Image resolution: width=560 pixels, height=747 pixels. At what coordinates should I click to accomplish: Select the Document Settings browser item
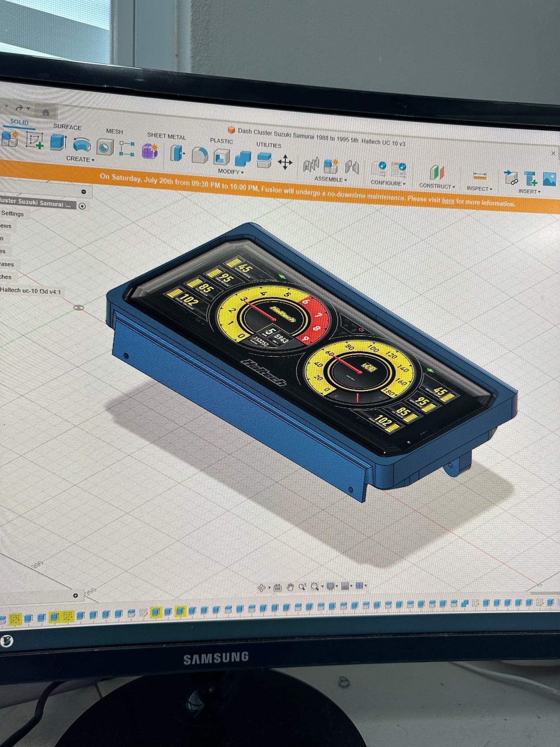[12, 214]
